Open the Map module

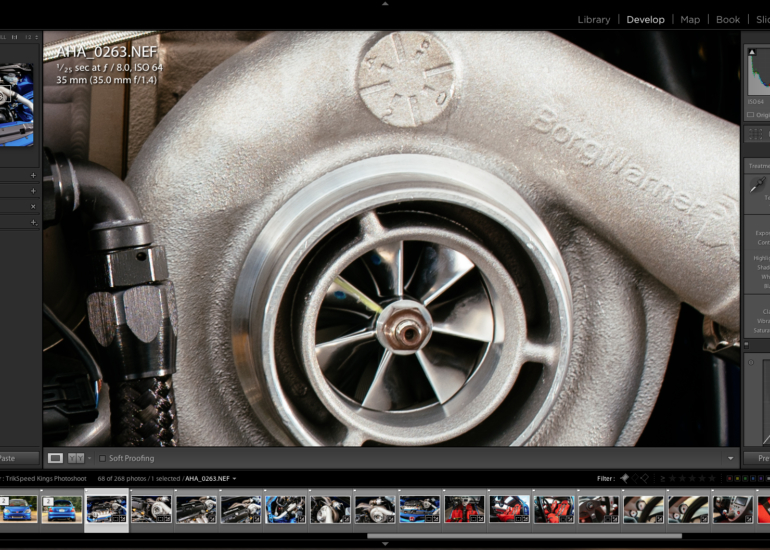tap(690, 19)
